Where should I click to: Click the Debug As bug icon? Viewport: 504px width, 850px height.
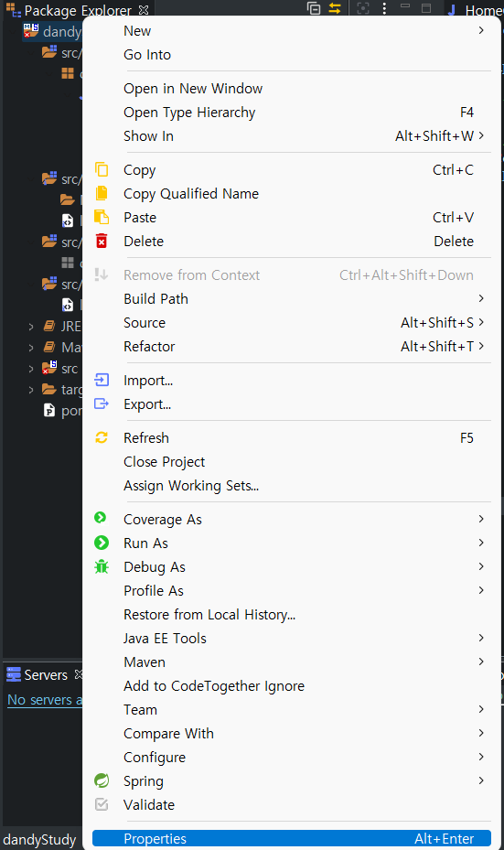coord(102,566)
